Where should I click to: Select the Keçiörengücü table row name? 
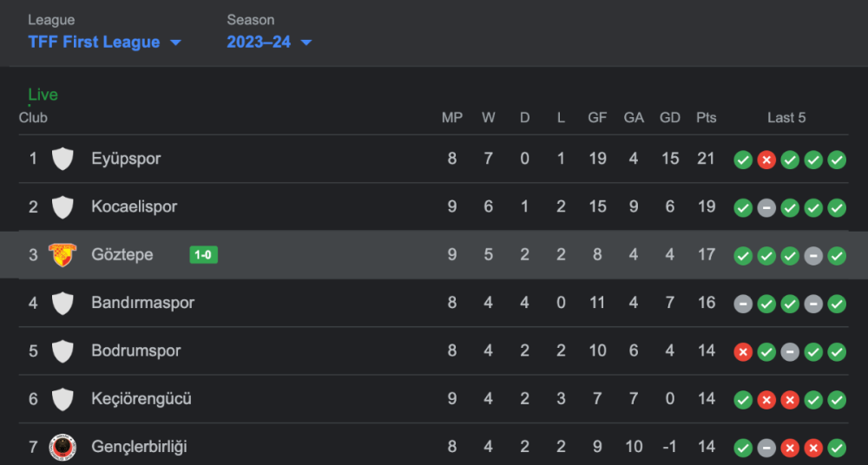pos(141,400)
